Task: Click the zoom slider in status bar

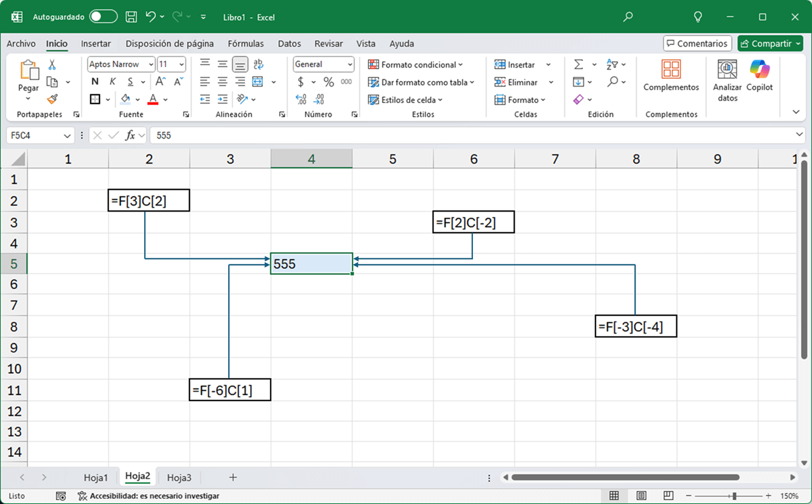Action: [x=734, y=496]
